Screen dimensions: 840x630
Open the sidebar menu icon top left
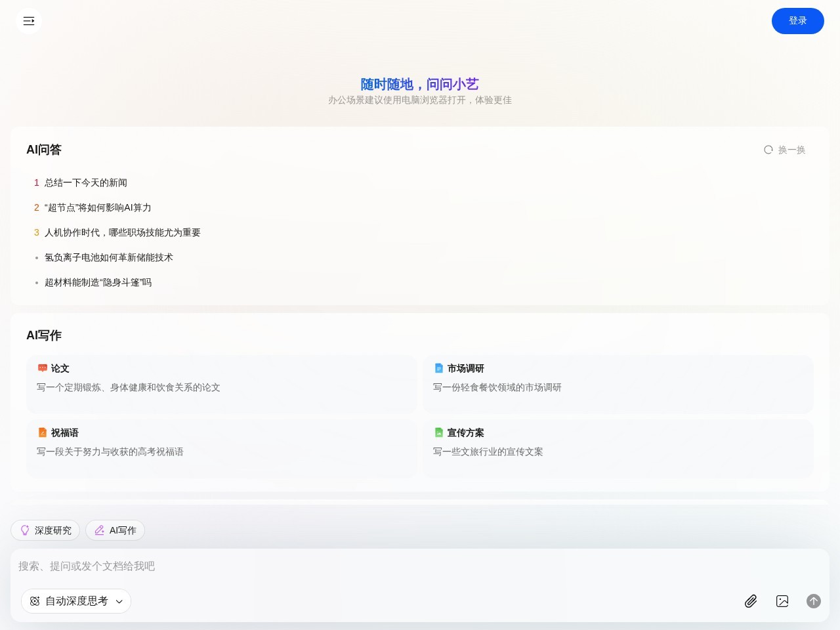click(x=29, y=20)
